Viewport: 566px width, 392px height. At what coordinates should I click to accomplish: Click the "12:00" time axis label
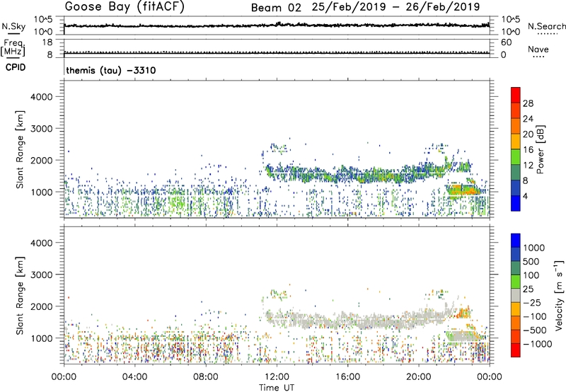click(x=277, y=377)
